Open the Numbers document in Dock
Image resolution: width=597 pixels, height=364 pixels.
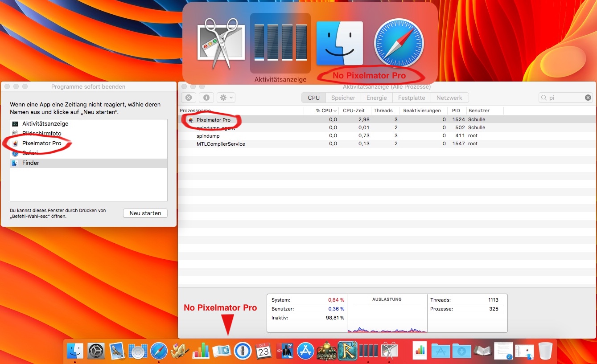click(x=420, y=351)
